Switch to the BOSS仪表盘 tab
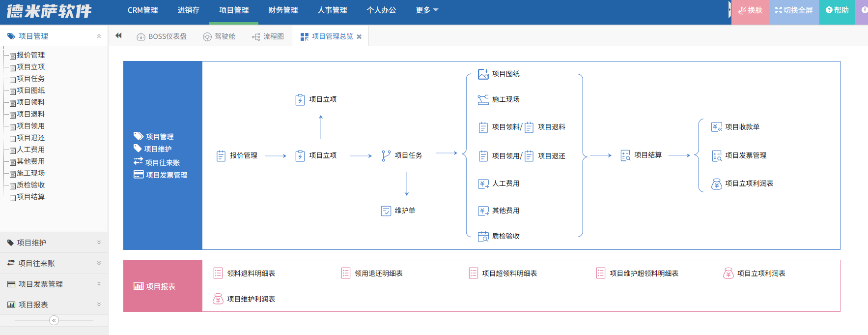The width and height of the screenshot is (868, 335). point(162,36)
